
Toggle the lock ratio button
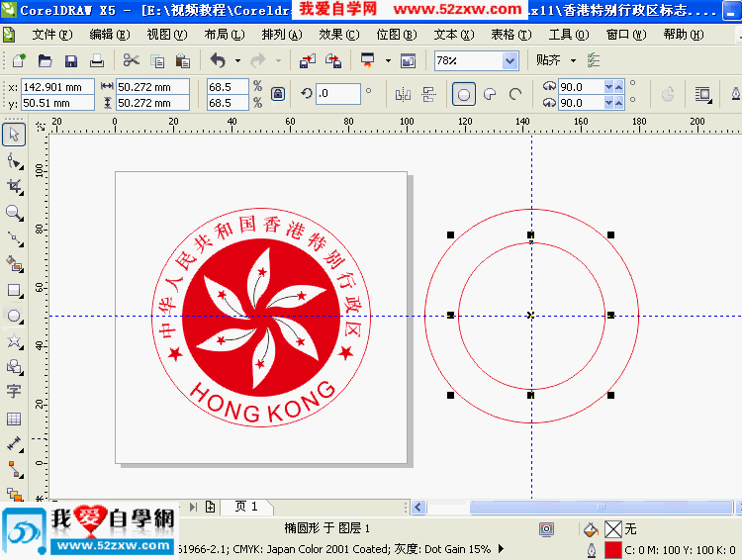pyautogui.click(x=278, y=94)
